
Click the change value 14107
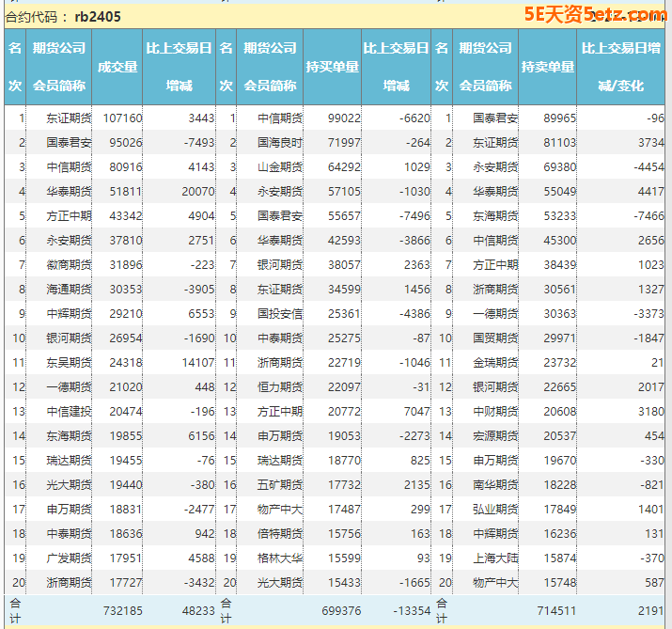(198, 363)
